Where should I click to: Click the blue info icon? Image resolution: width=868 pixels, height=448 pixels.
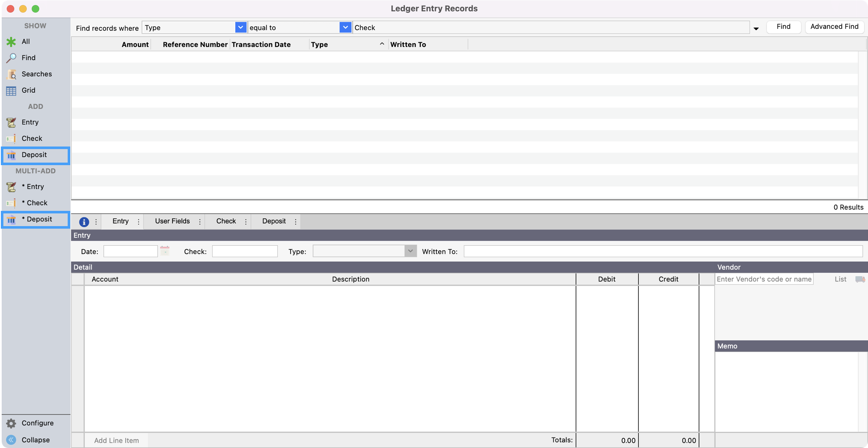84,221
